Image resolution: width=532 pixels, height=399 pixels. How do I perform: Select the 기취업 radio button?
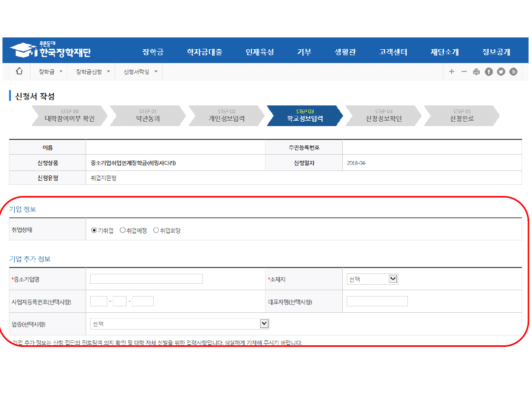point(94,230)
